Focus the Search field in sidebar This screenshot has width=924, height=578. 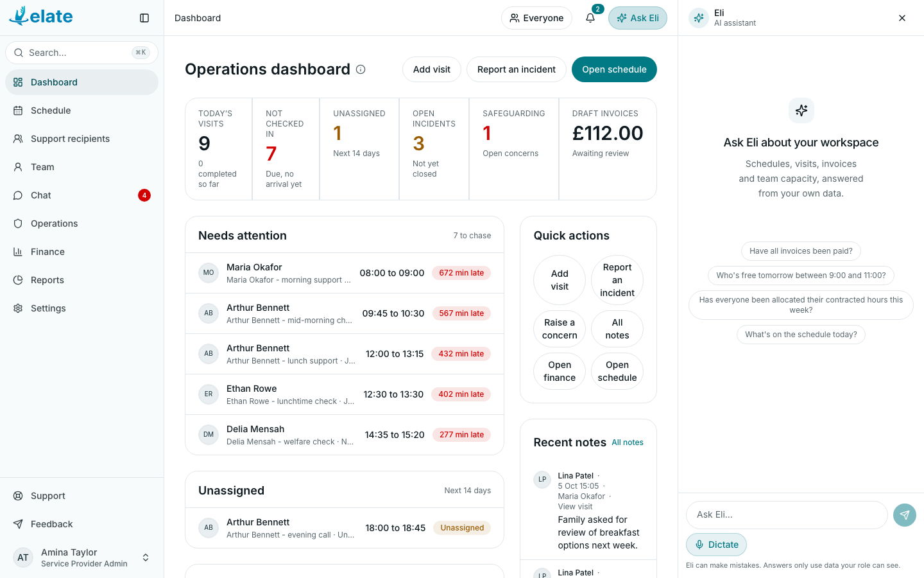pos(81,53)
